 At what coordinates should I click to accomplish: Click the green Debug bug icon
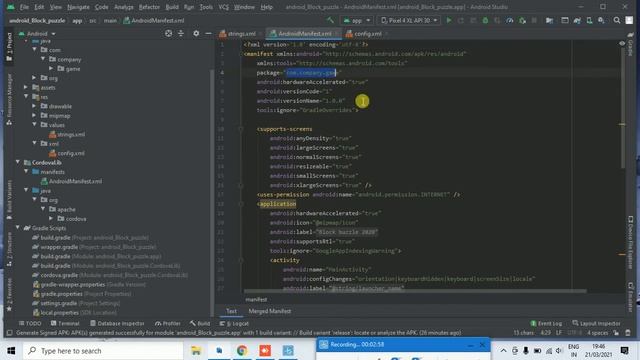(x=485, y=20)
